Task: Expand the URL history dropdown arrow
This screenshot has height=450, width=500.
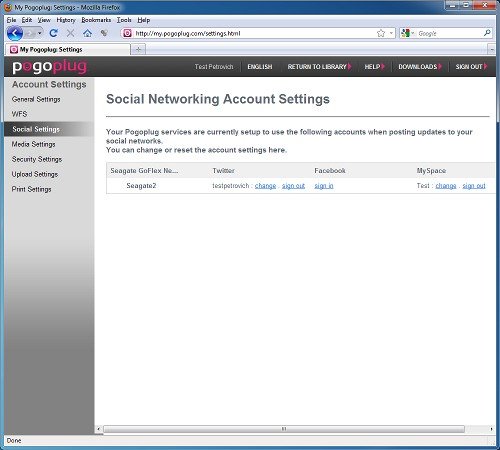Action: coord(391,33)
